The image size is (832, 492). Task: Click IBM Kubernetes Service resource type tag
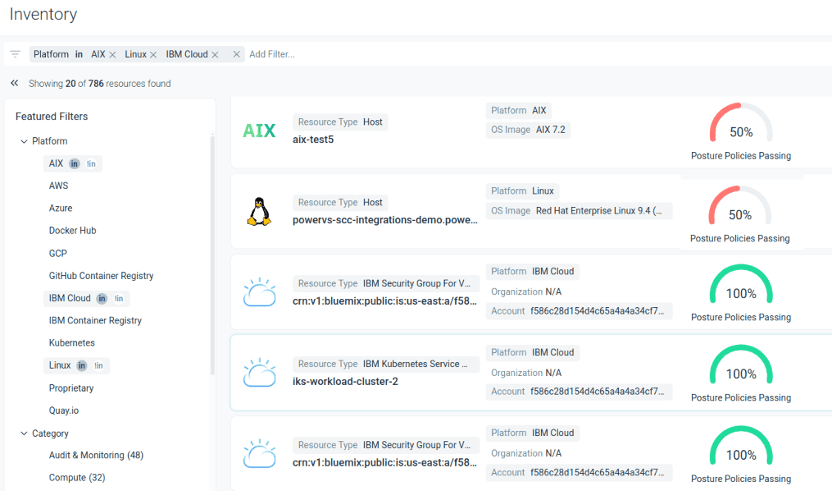coord(386,364)
